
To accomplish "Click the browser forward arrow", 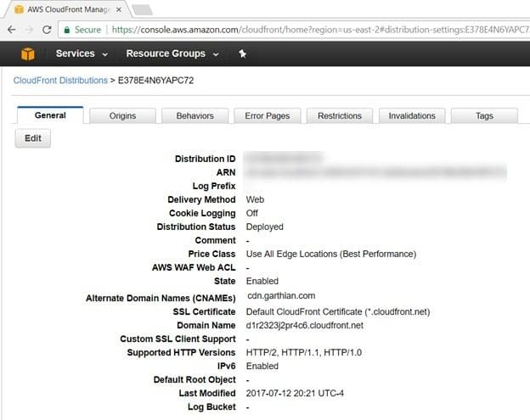I will pos(30,30).
